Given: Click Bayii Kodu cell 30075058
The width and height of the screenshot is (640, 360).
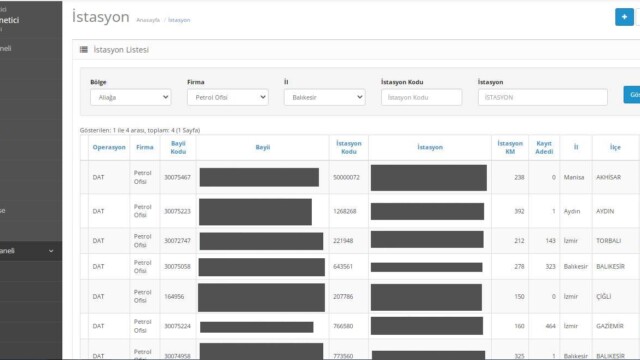Looking at the screenshot, I should (x=177, y=267).
